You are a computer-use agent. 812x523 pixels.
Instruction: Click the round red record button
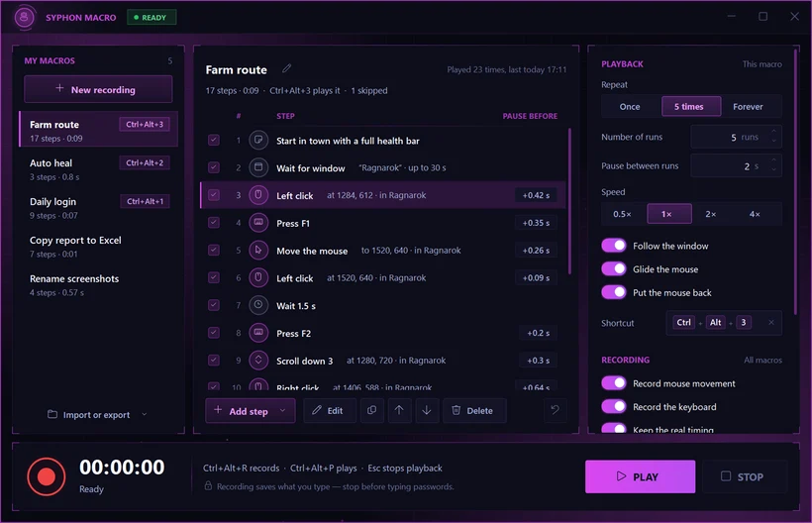47,476
